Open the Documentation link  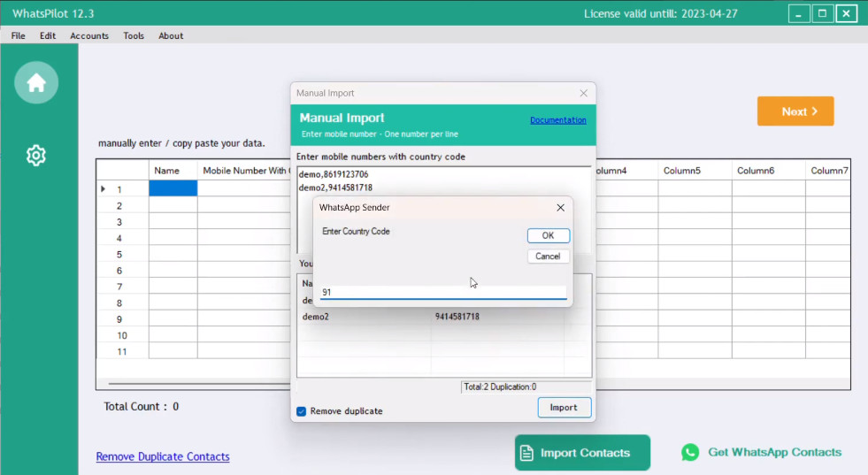click(x=558, y=120)
